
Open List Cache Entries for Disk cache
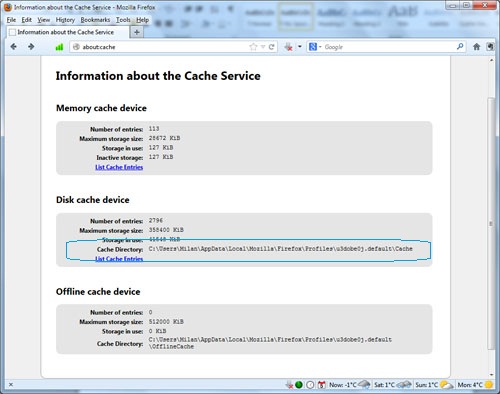(x=119, y=259)
